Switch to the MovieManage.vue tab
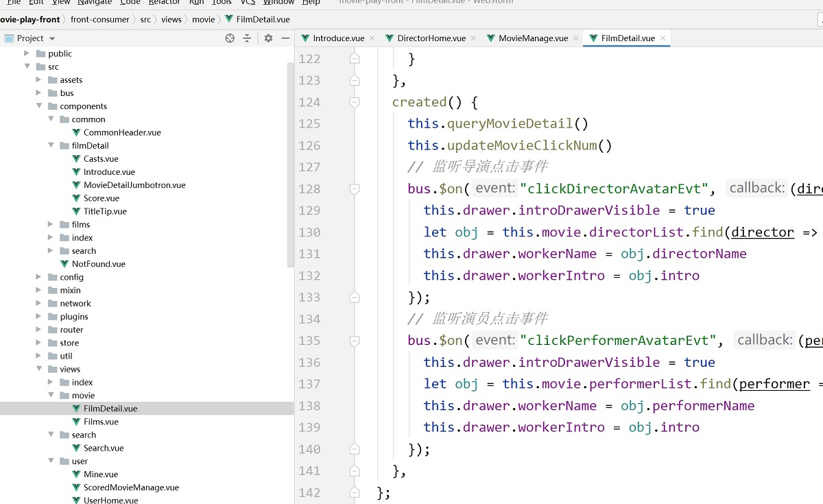The width and height of the screenshot is (823, 504). point(533,38)
